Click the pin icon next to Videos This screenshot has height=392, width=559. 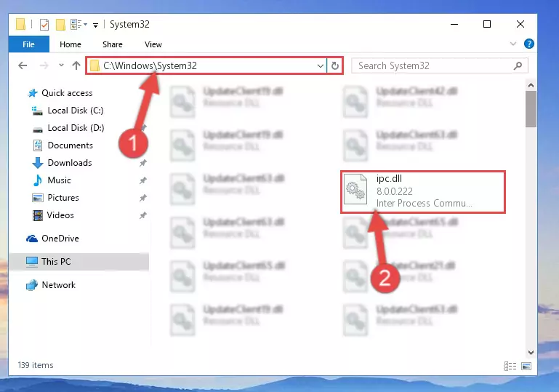click(x=143, y=215)
